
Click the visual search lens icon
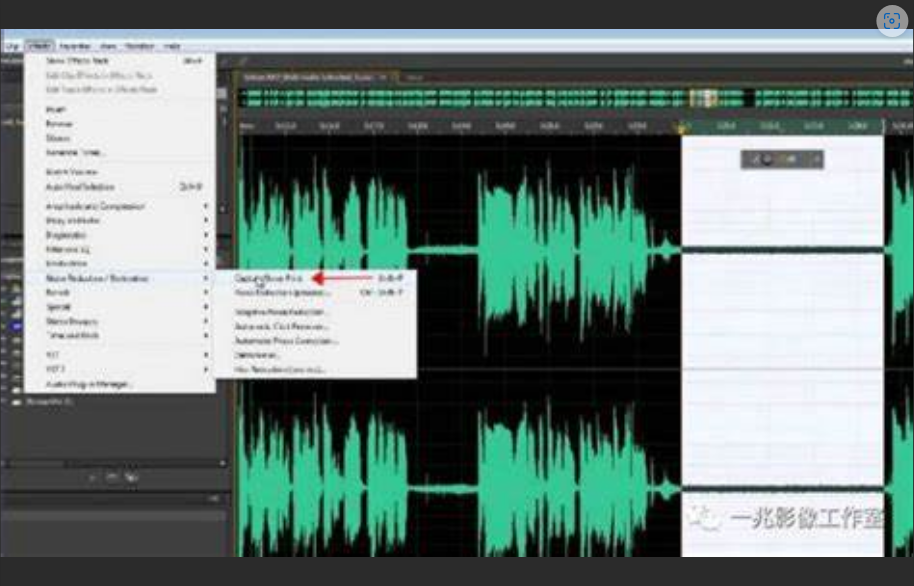[892, 21]
